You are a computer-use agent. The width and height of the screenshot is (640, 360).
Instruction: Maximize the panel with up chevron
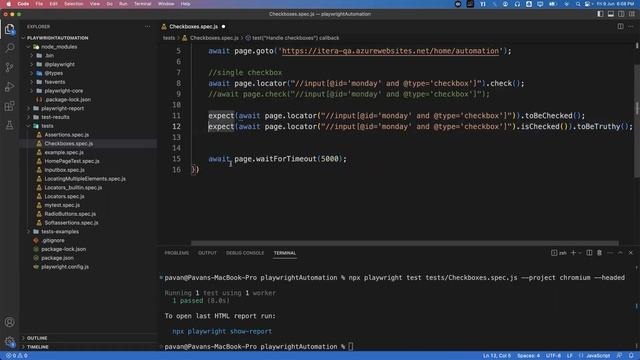click(620, 253)
